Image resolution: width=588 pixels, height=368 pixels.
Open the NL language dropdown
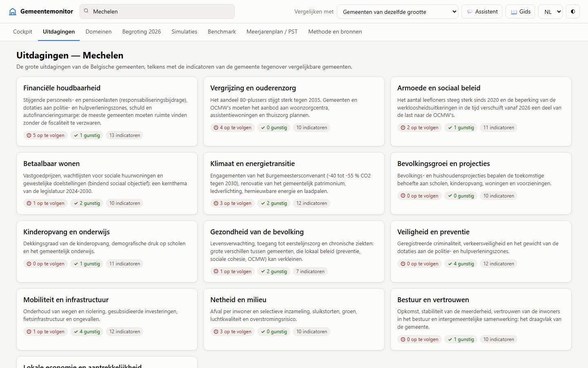click(x=550, y=11)
